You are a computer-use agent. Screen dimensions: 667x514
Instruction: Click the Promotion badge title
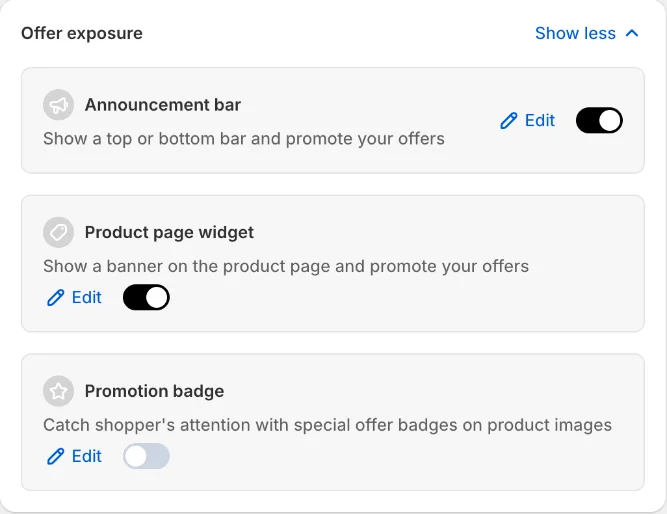coord(154,391)
